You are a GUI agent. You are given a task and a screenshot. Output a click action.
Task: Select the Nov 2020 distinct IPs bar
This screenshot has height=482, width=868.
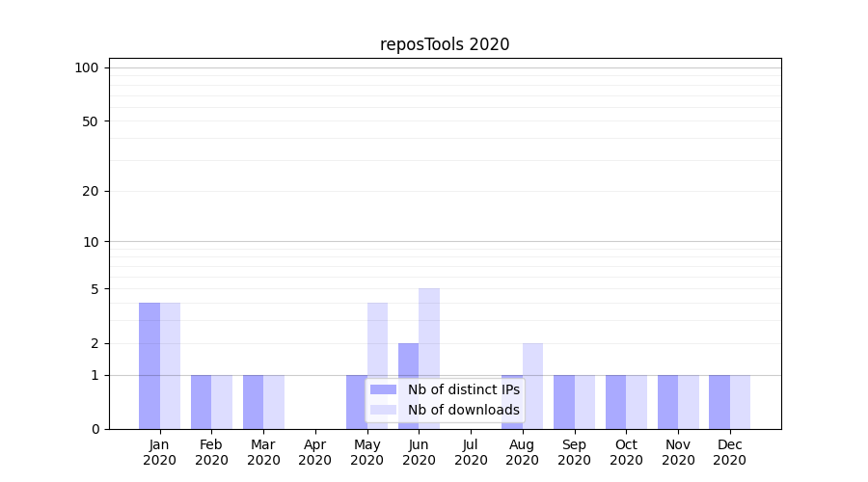click(x=667, y=402)
